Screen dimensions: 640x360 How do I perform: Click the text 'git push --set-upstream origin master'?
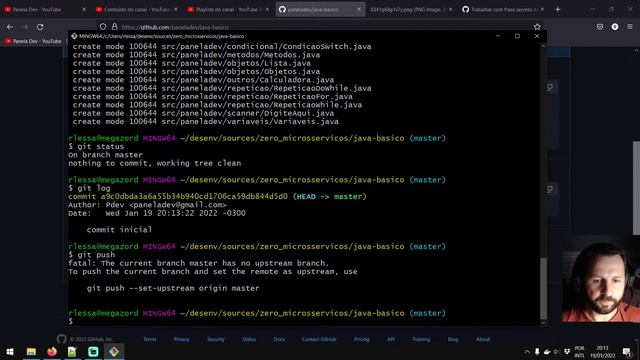(173, 288)
